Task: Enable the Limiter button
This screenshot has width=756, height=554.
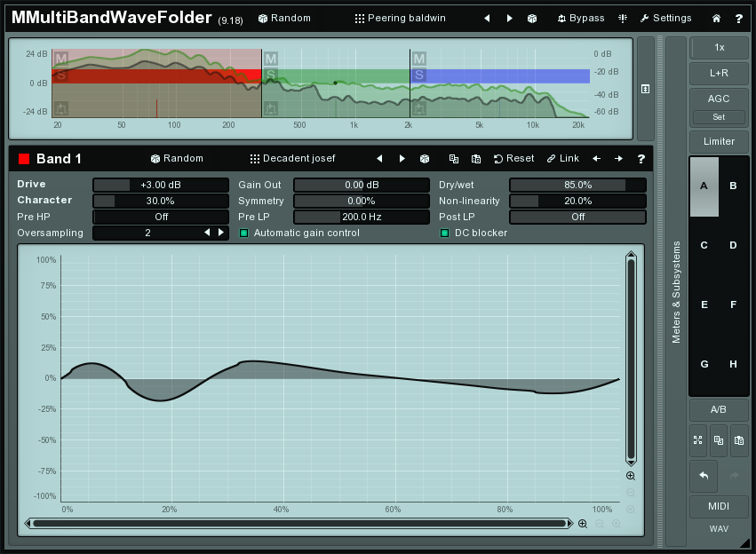Action: click(x=719, y=141)
